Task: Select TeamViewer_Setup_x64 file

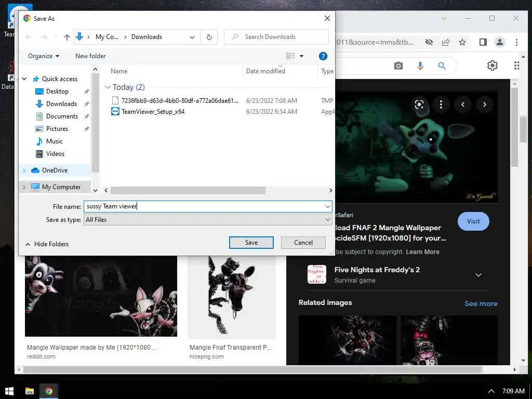Action: [153, 112]
